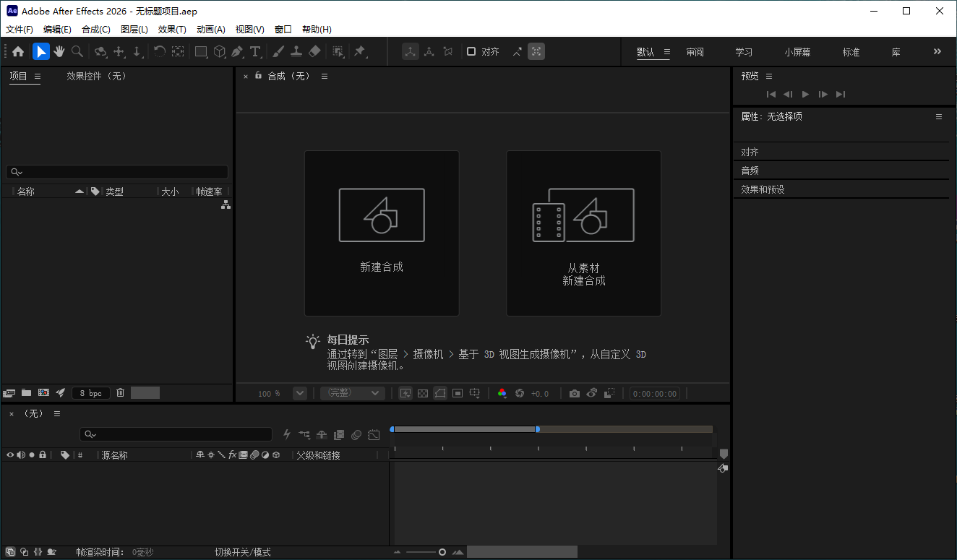The height and width of the screenshot is (560, 957).
Task: Select the Dolly camera tool
Action: (137, 51)
